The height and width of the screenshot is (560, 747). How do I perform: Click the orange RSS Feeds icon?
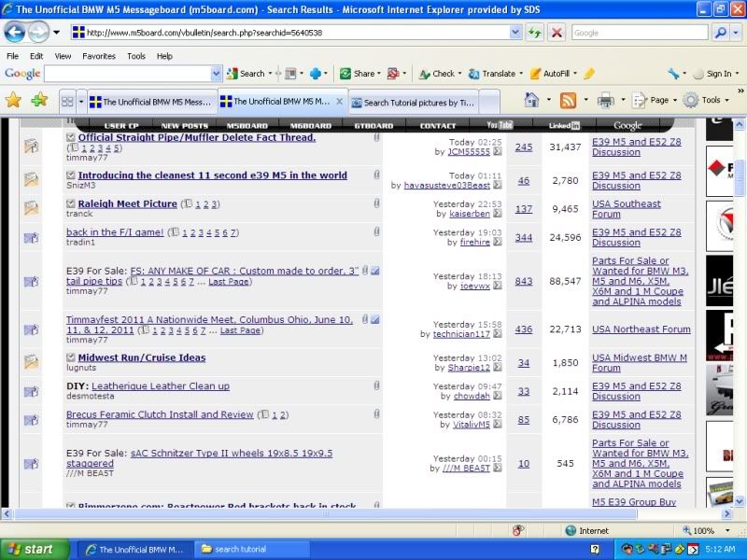(568, 101)
